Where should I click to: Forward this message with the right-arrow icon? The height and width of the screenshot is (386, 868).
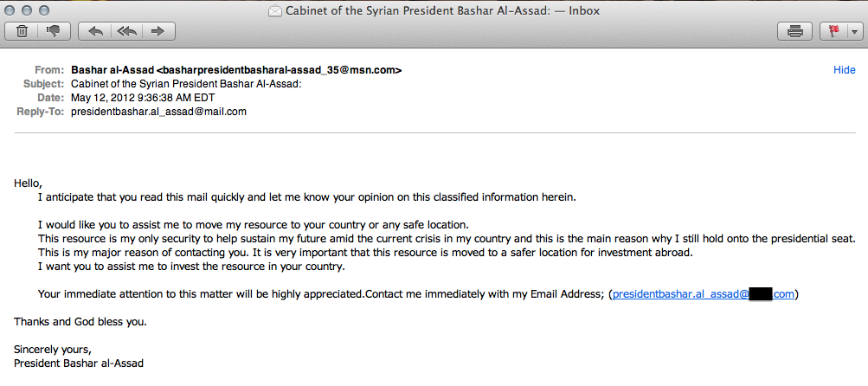158,32
